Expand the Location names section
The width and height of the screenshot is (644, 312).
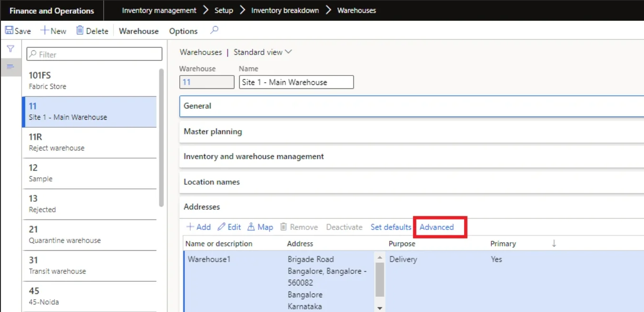point(411,182)
